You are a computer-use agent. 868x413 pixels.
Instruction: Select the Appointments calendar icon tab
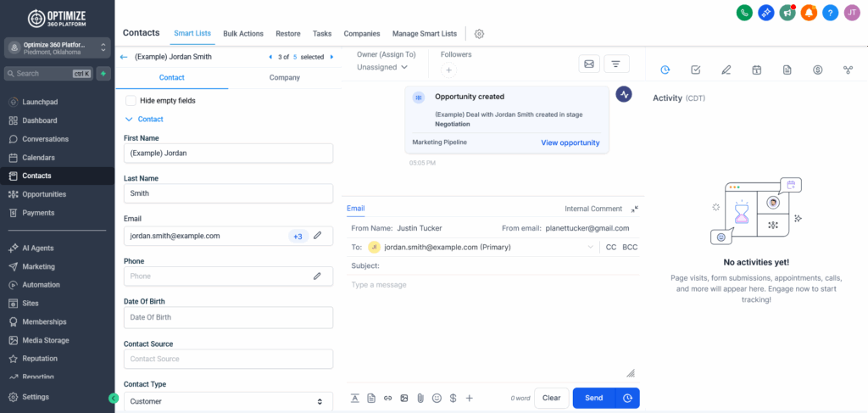coord(757,70)
